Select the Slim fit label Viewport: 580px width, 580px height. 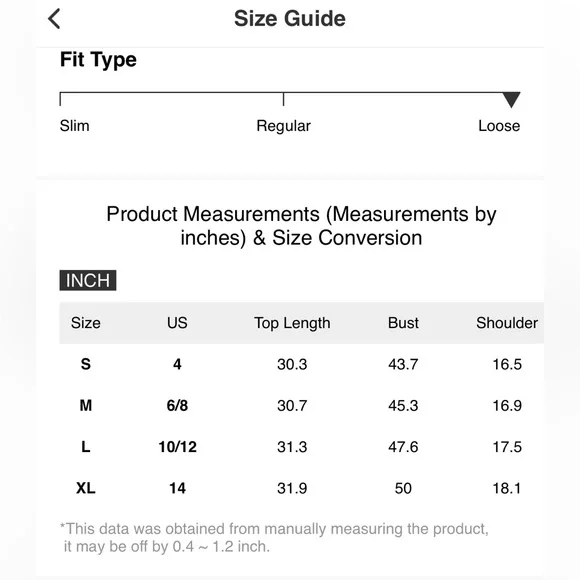click(x=74, y=126)
